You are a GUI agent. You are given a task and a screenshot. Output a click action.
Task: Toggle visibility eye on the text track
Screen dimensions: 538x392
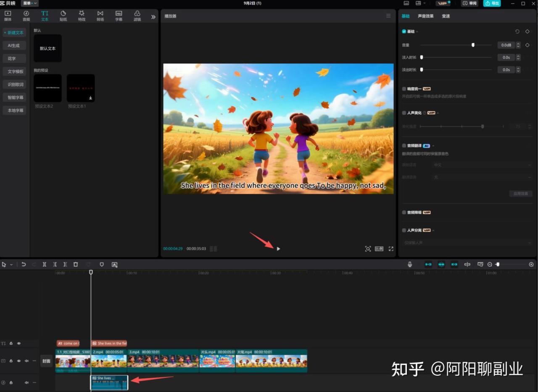tap(18, 343)
